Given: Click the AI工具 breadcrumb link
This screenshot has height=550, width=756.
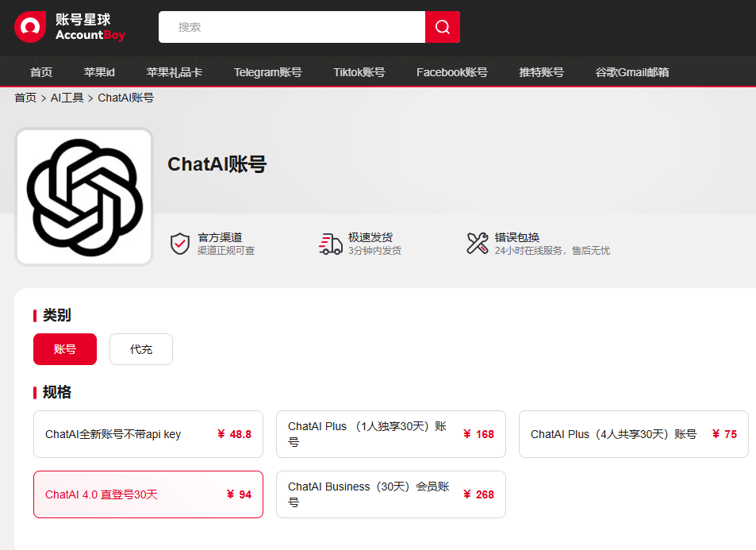Looking at the screenshot, I should [67, 98].
